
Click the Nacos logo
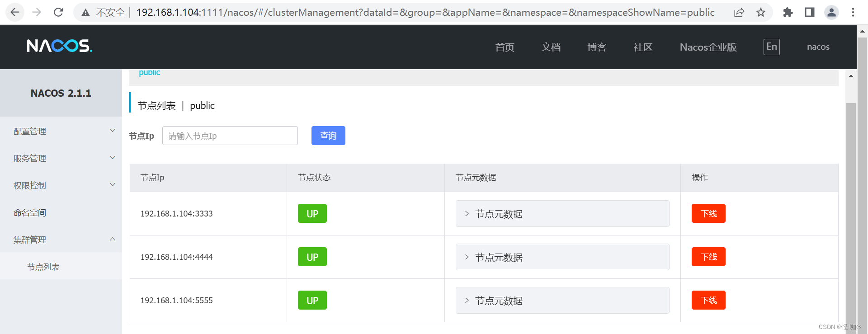click(x=59, y=46)
